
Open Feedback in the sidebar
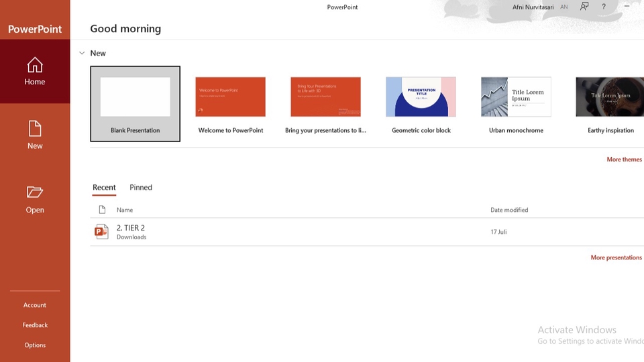pyautogui.click(x=35, y=325)
